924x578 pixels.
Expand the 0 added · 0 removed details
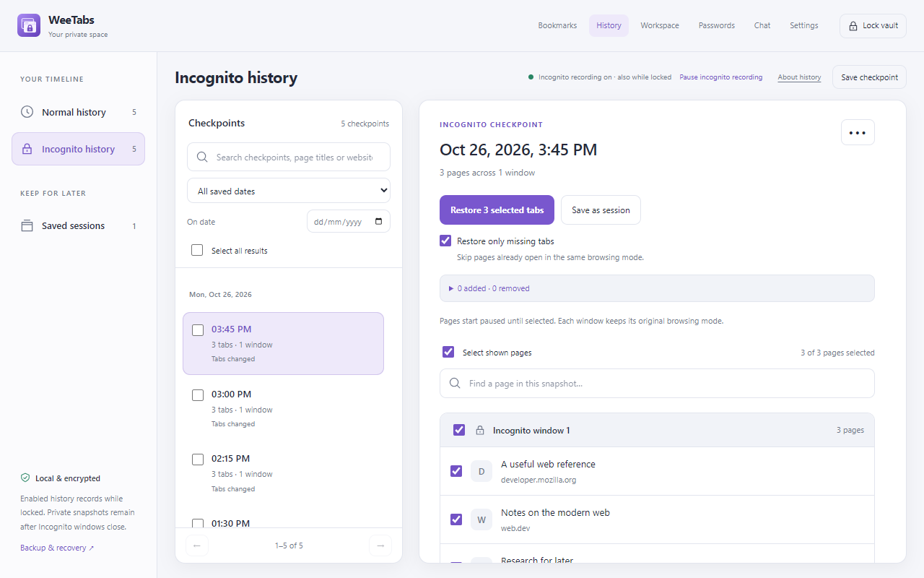coord(657,288)
